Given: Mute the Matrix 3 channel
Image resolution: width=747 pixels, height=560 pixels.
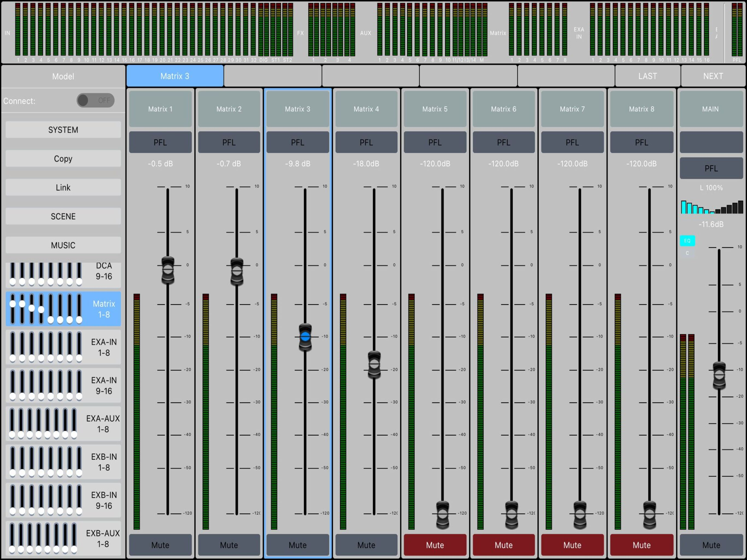Looking at the screenshot, I should tap(297, 545).
